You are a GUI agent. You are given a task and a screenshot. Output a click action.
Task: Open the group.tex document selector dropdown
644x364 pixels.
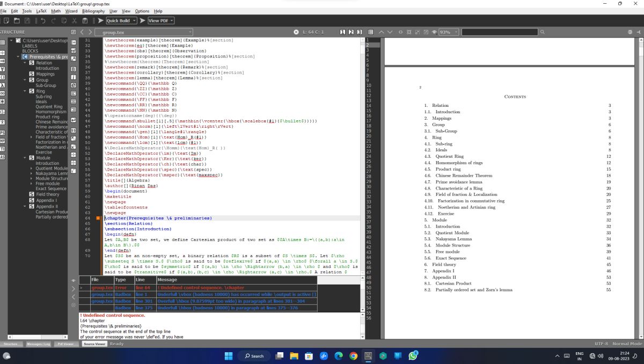coord(144,32)
